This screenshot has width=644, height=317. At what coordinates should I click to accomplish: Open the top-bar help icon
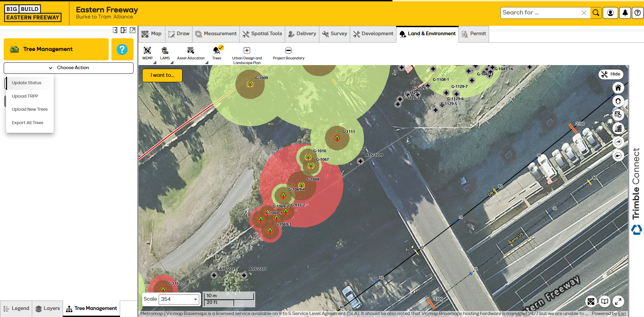(638, 13)
